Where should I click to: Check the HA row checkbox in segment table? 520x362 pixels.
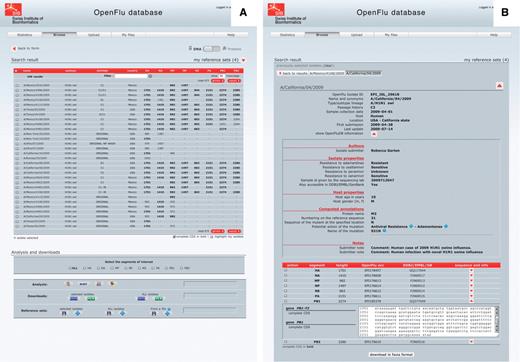tap(285, 270)
